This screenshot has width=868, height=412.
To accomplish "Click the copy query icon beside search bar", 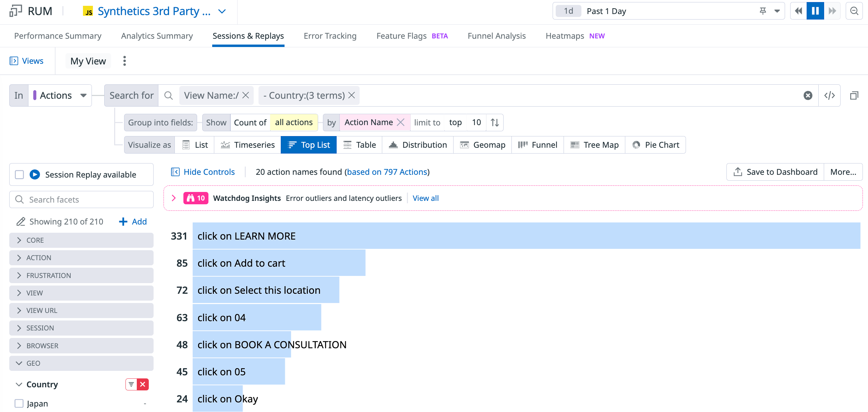I will tap(854, 95).
